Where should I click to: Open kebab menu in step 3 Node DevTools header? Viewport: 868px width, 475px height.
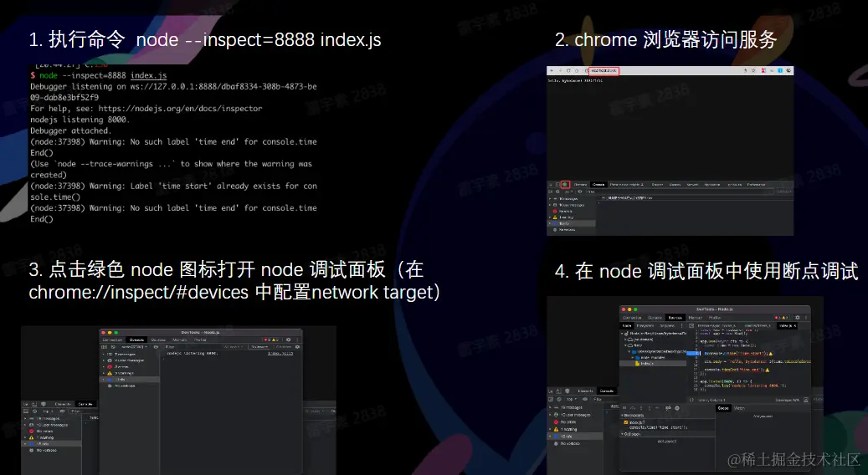(297, 340)
